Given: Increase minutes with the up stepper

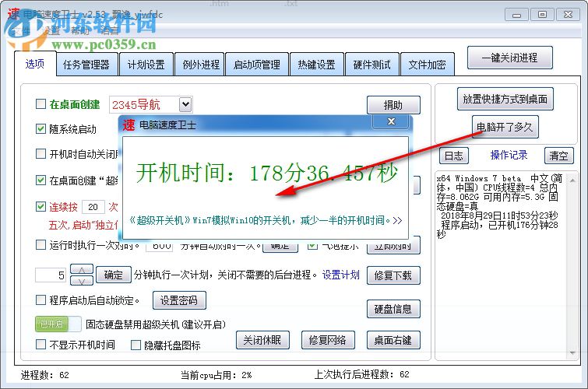Looking at the screenshot, I should point(82,270).
